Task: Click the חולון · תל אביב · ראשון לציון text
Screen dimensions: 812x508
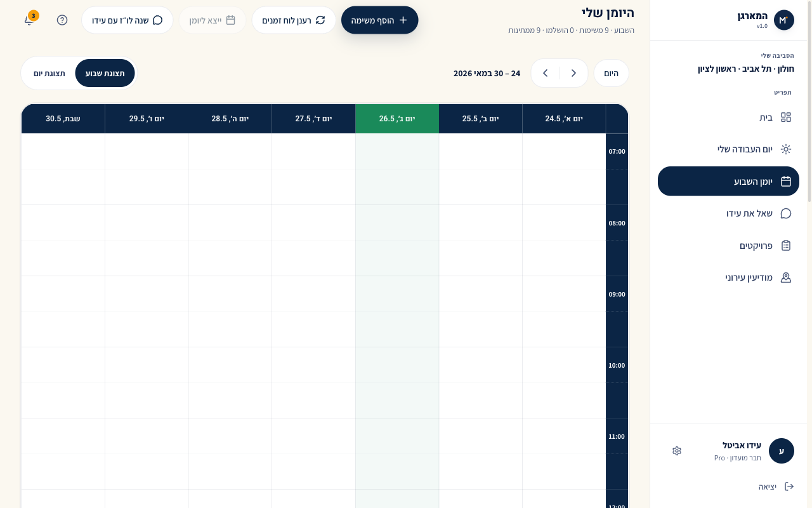Action: [x=745, y=69]
